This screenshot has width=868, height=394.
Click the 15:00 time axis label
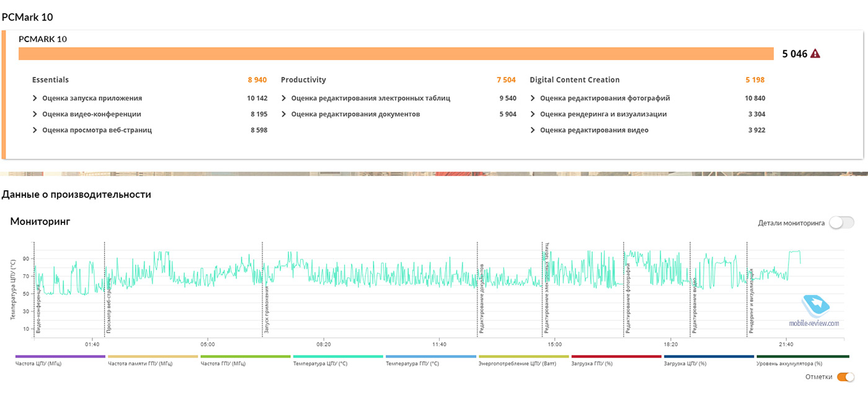point(555,344)
